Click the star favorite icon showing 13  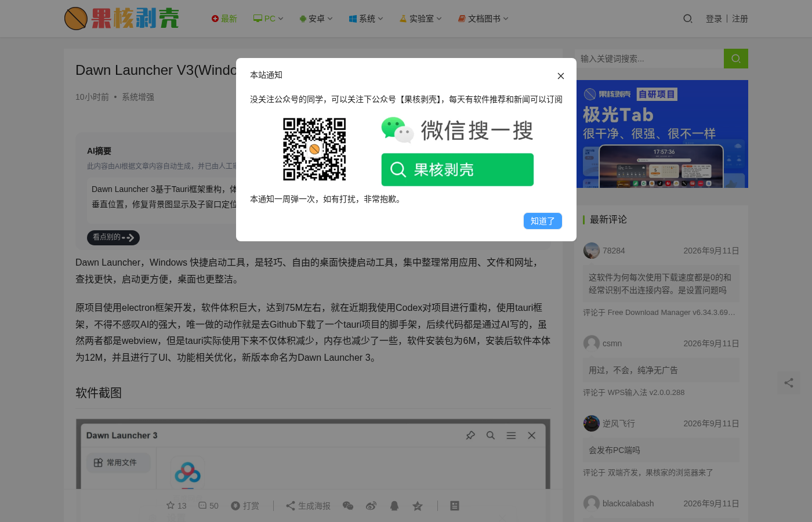pos(176,506)
